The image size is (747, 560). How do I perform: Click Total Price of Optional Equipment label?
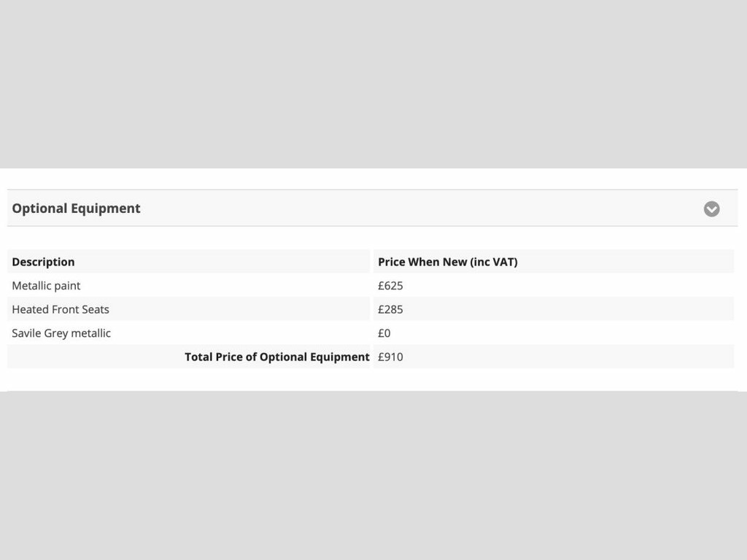[x=276, y=357]
